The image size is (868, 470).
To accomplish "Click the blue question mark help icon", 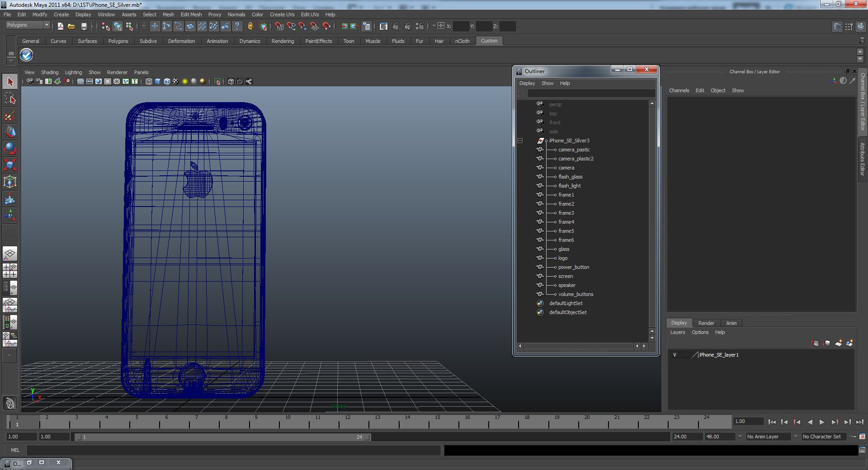I will pos(237,26).
